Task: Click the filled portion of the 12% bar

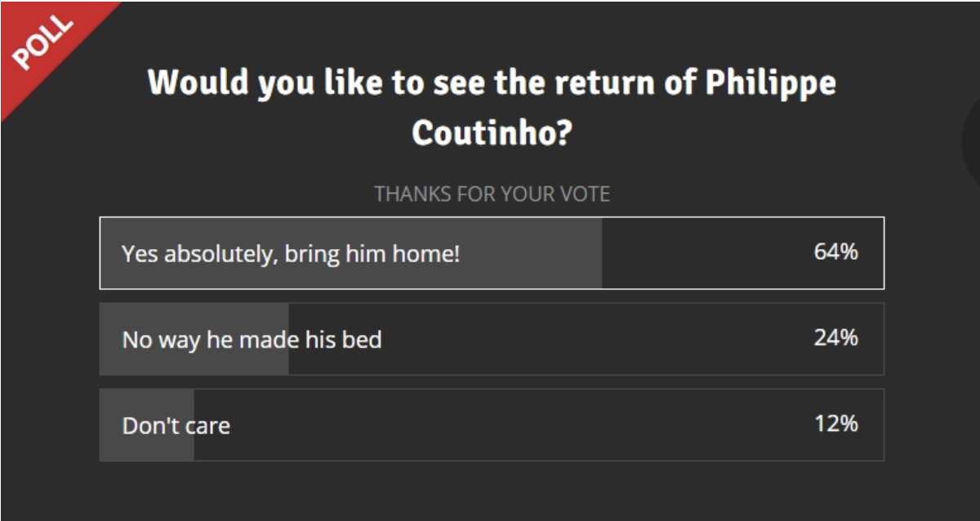Action: 147,425
